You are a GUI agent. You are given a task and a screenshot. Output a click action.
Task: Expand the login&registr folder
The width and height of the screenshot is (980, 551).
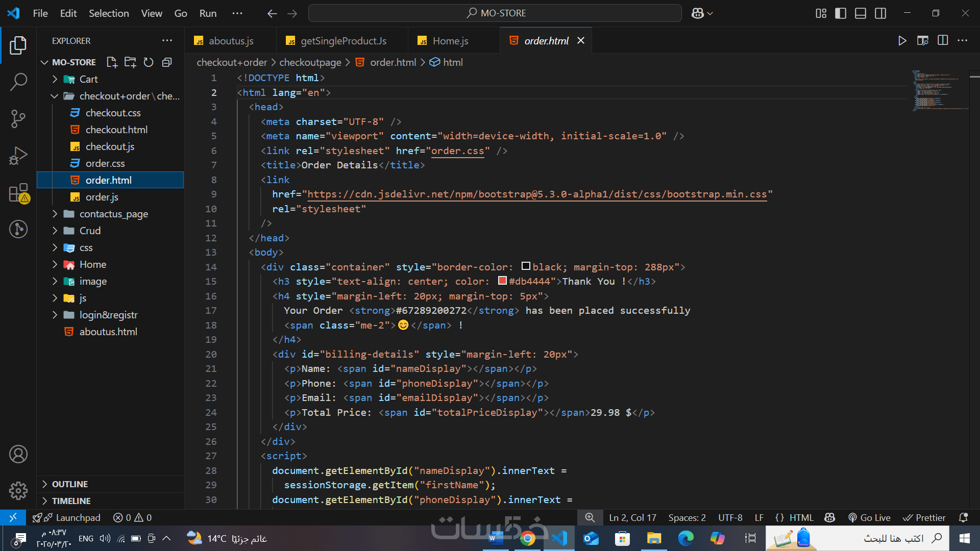click(x=108, y=315)
